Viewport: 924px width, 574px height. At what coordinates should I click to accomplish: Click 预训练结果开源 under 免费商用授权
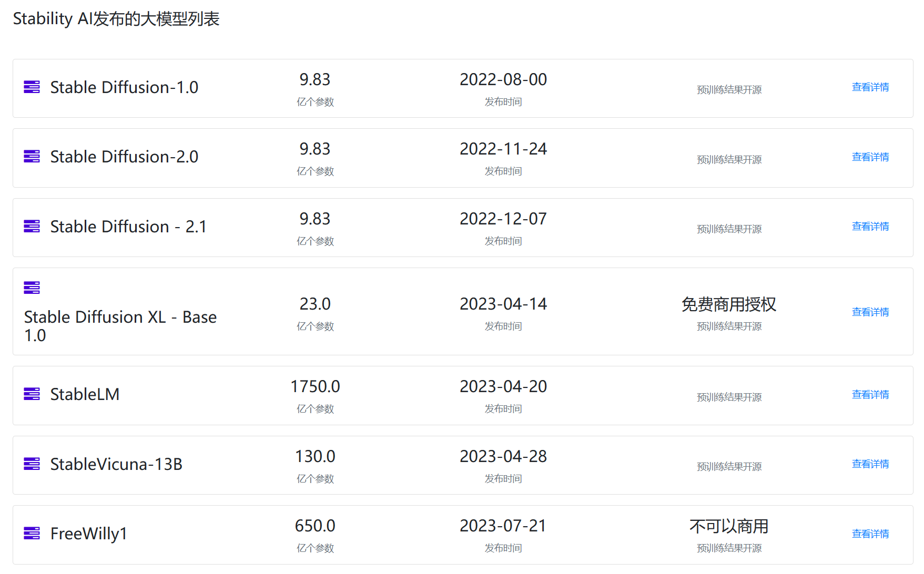coord(729,326)
